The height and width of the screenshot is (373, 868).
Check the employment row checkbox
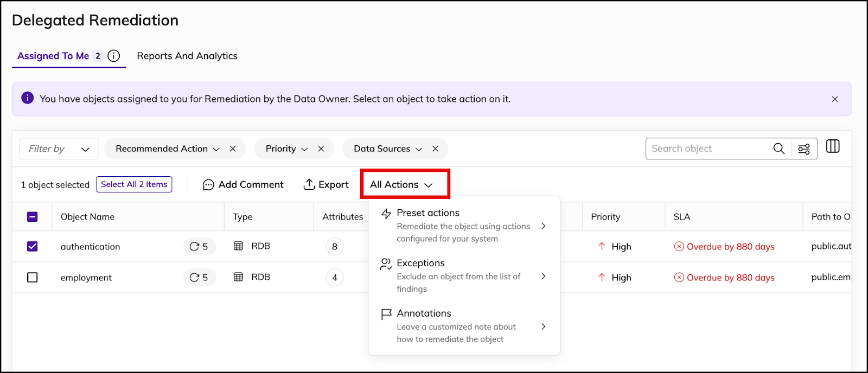33,278
